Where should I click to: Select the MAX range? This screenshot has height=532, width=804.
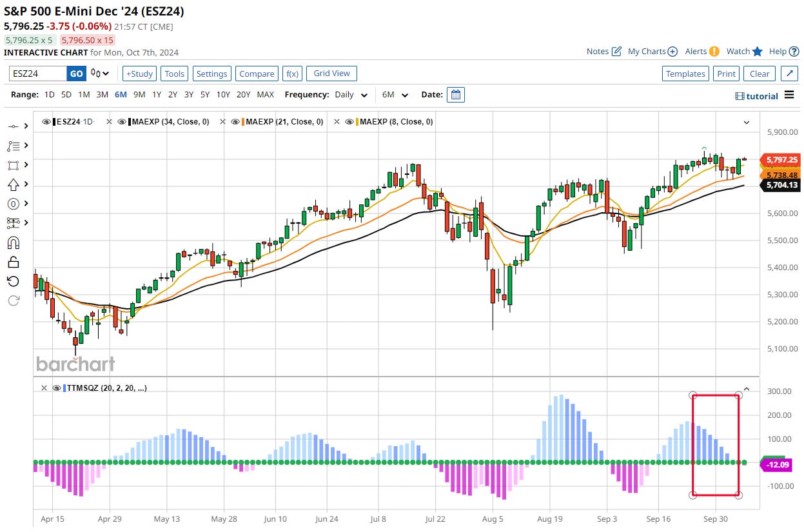[x=265, y=95]
